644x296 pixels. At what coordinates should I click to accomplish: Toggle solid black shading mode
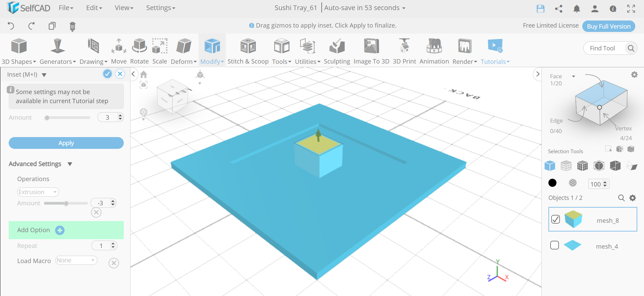click(x=552, y=183)
